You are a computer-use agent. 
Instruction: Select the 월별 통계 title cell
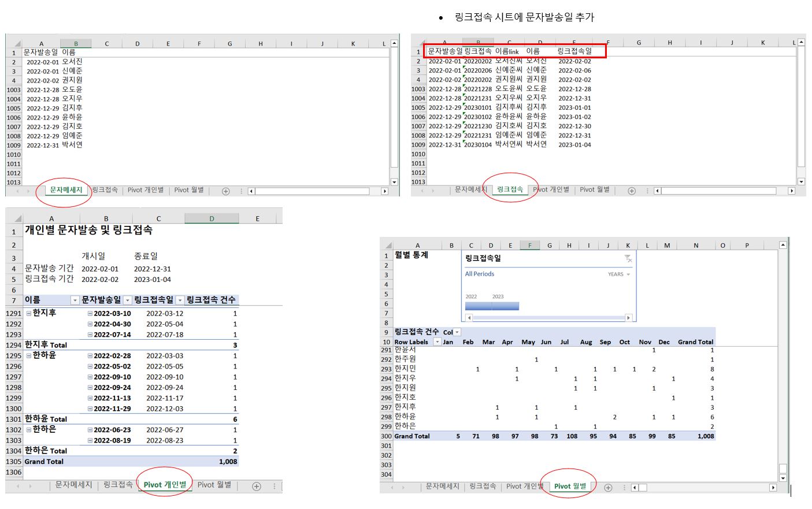(x=411, y=255)
